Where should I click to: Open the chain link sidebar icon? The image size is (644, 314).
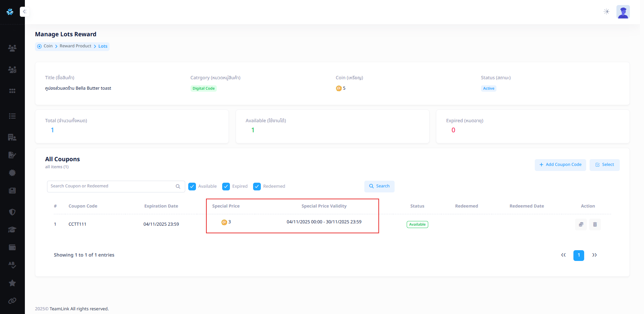12,301
